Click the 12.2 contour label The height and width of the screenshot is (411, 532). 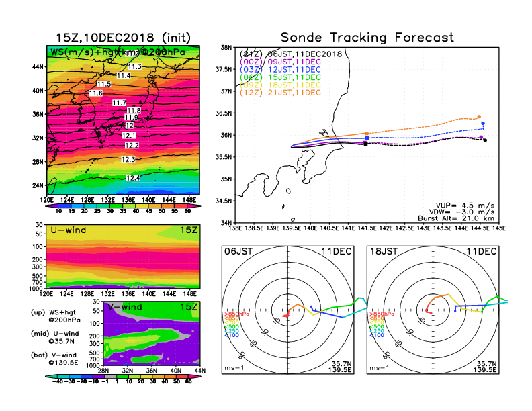(132, 146)
